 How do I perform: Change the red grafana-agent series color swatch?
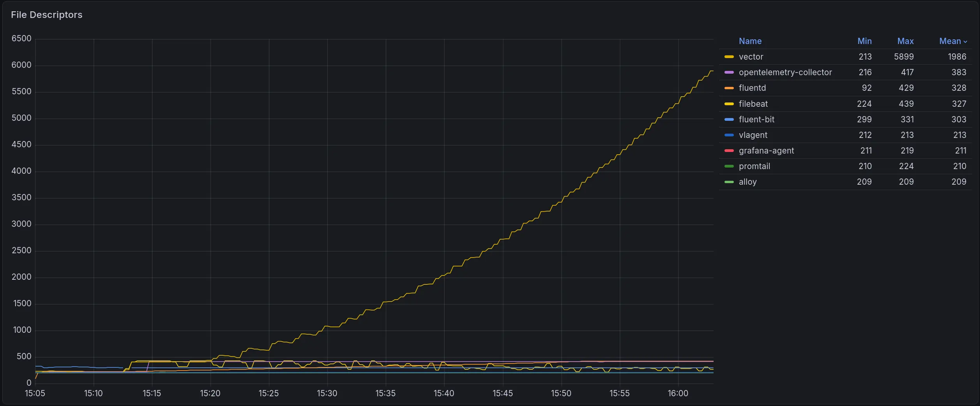coord(729,151)
